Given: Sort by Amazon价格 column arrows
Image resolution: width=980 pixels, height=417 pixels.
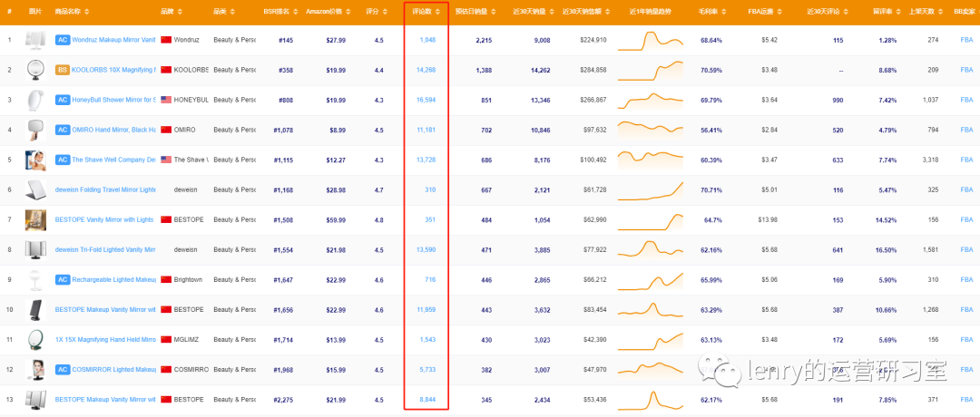Looking at the screenshot, I should pos(348,12).
